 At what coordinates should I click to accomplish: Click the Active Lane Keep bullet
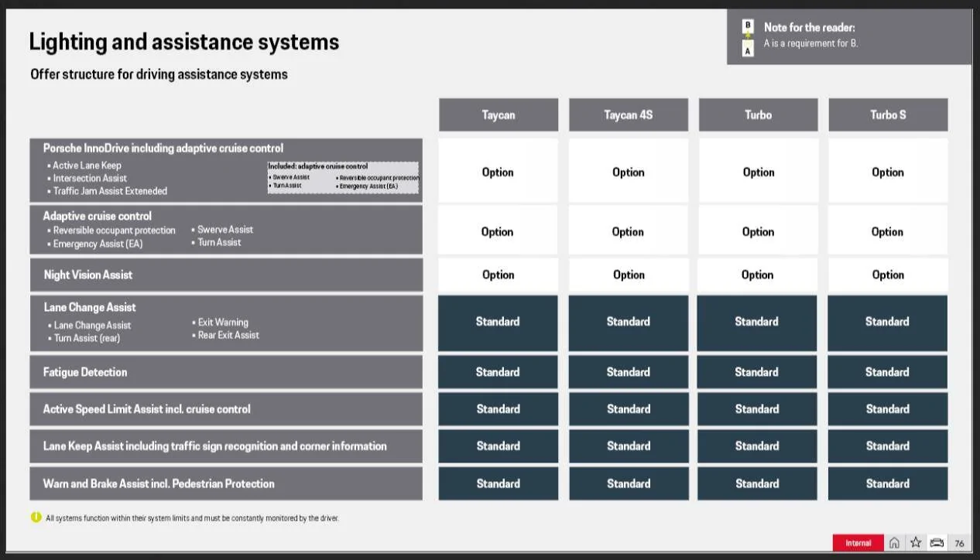pyautogui.click(x=84, y=165)
